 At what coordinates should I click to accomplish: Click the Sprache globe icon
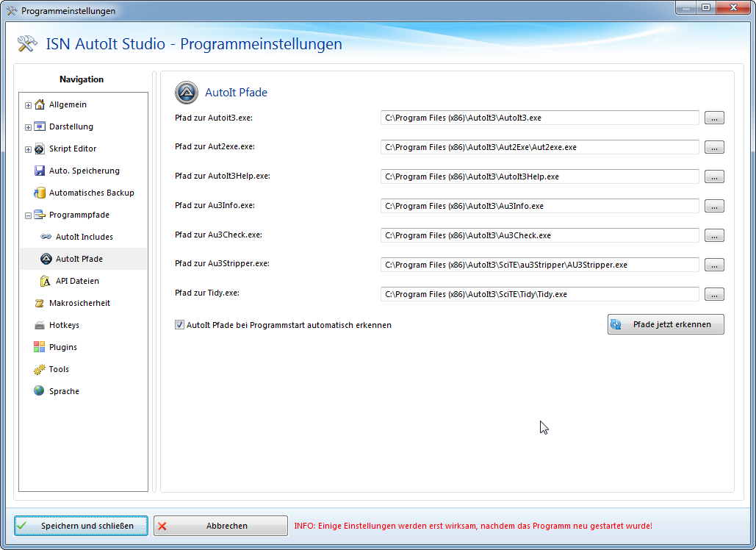40,391
